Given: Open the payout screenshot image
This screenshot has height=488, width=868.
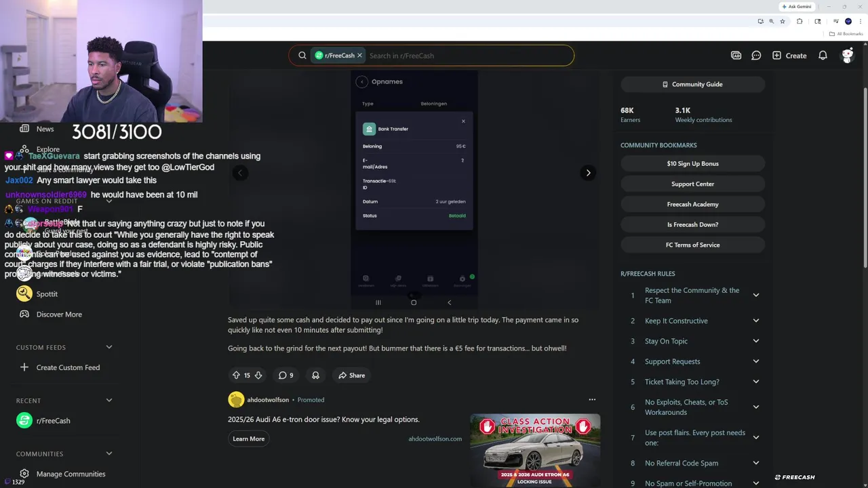Looking at the screenshot, I should point(414,189).
